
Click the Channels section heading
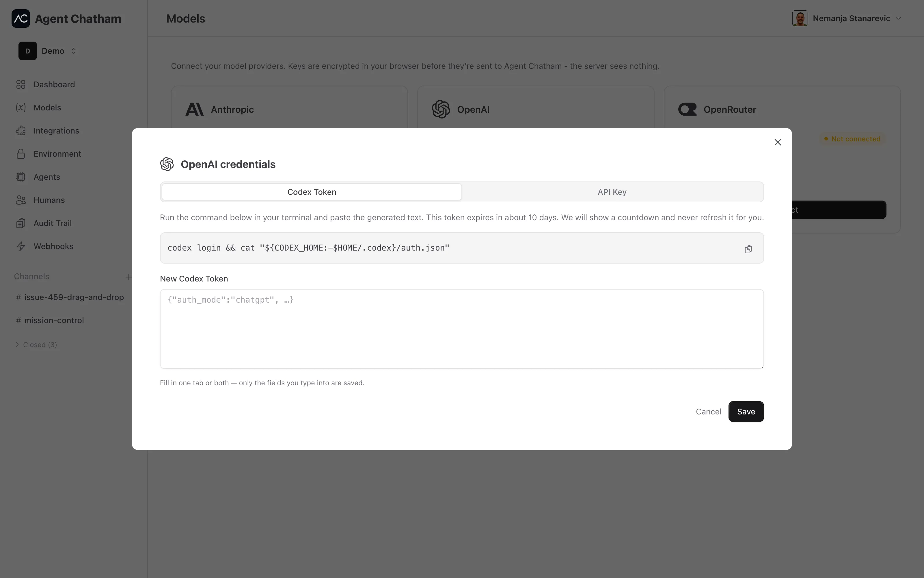pyautogui.click(x=32, y=276)
